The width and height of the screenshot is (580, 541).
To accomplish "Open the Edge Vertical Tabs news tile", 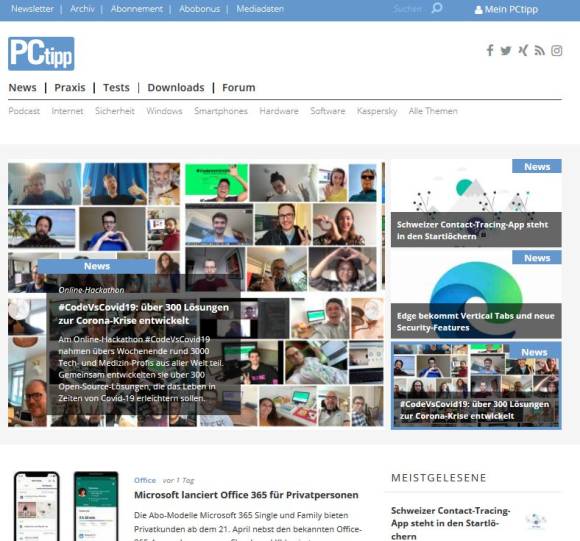I will (x=476, y=294).
